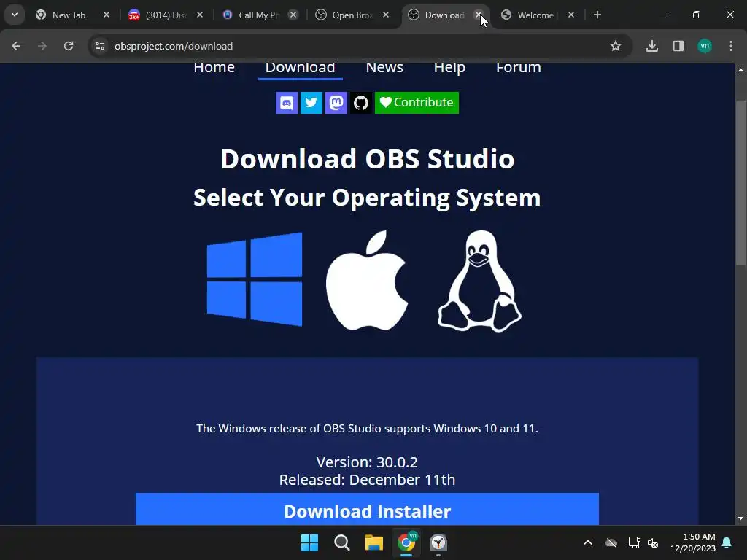Open the News nav link

click(384, 68)
